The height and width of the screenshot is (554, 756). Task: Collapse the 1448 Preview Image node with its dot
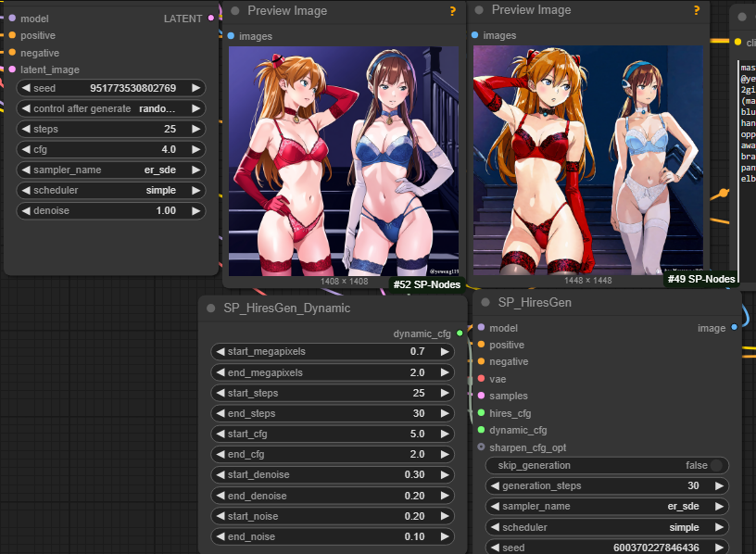[x=479, y=9]
